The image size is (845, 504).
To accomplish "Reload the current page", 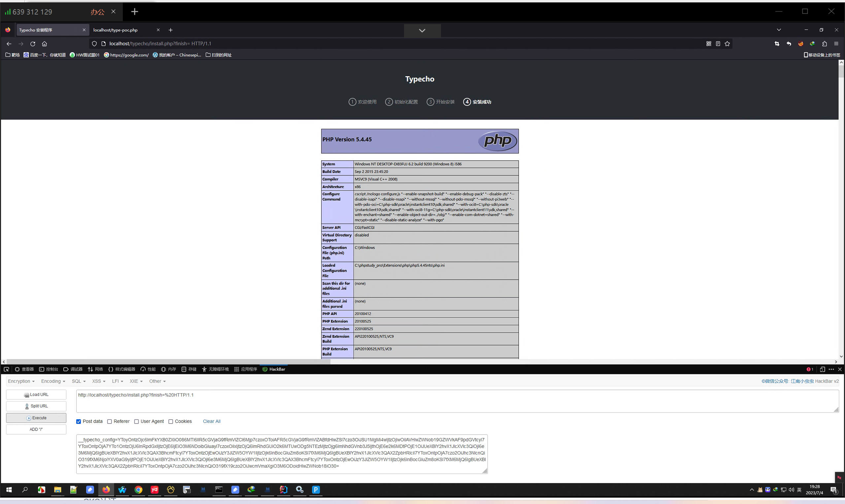I will [33, 44].
